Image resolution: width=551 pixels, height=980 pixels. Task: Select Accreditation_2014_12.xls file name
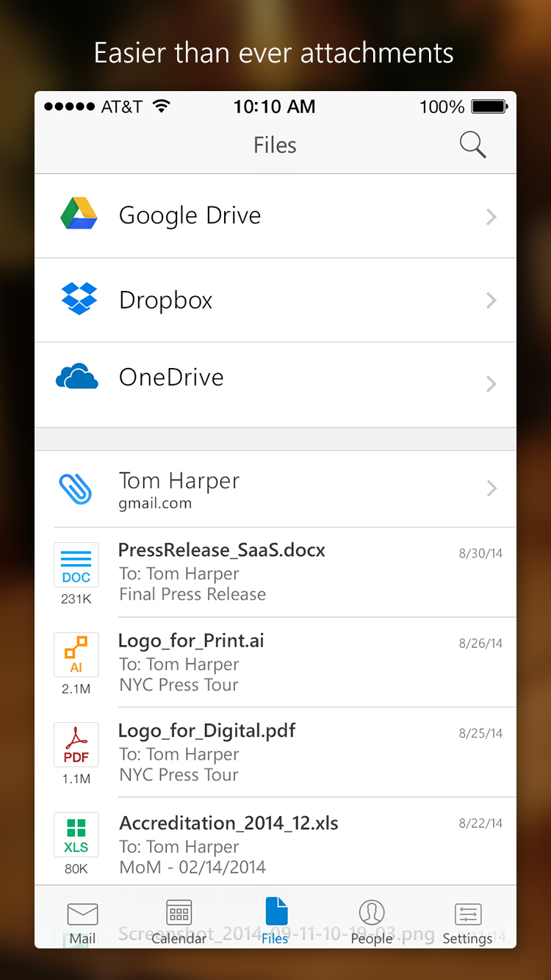(x=228, y=823)
